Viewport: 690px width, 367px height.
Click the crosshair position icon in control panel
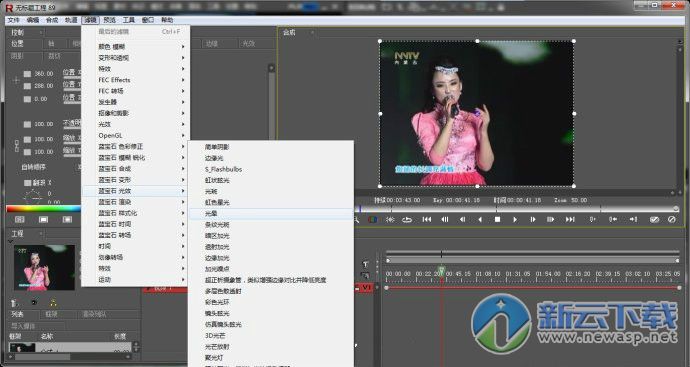point(16,80)
